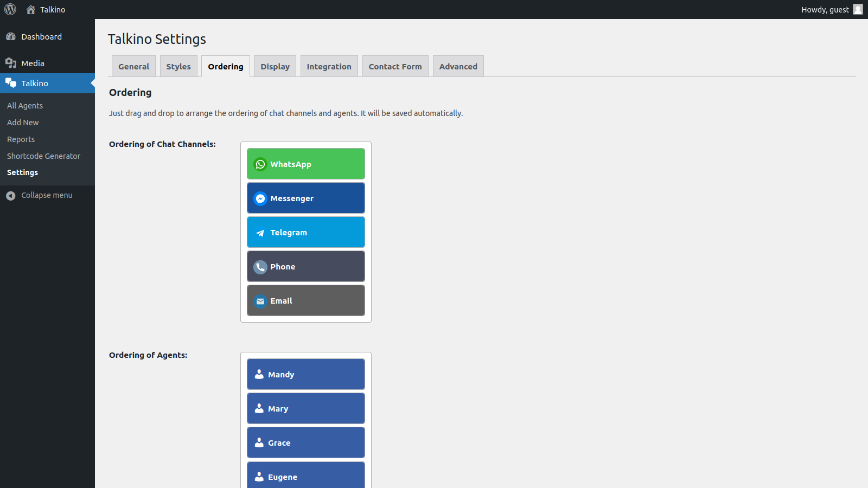Open the Talkino sidebar menu
Screen dimensions: 868x488
click(47, 83)
